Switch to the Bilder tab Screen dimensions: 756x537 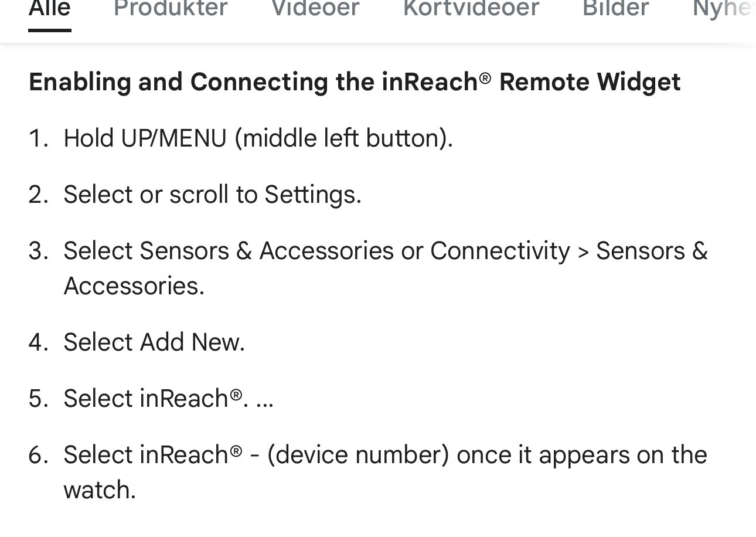click(615, 10)
